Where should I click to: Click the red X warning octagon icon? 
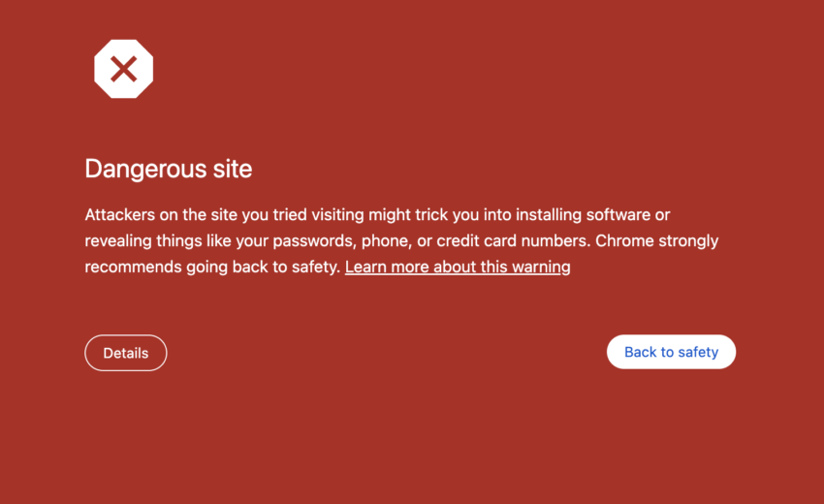click(x=123, y=69)
